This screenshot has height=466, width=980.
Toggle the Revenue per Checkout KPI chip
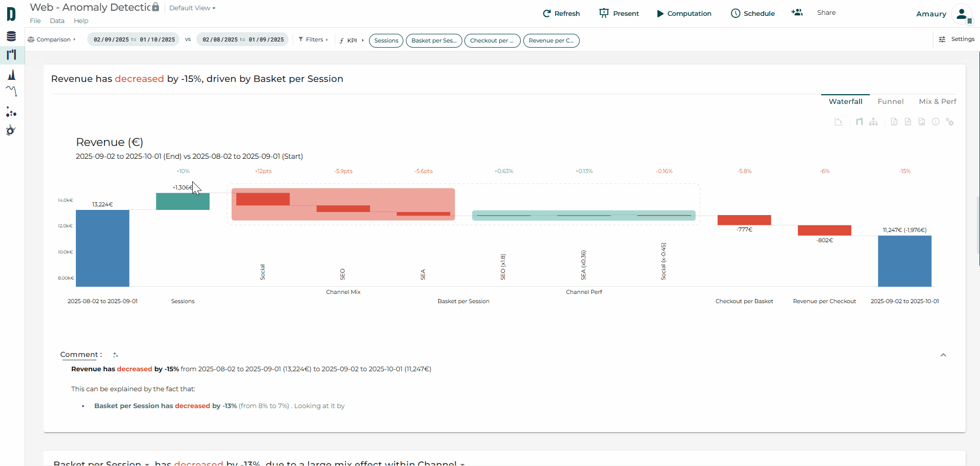click(551, 40)
